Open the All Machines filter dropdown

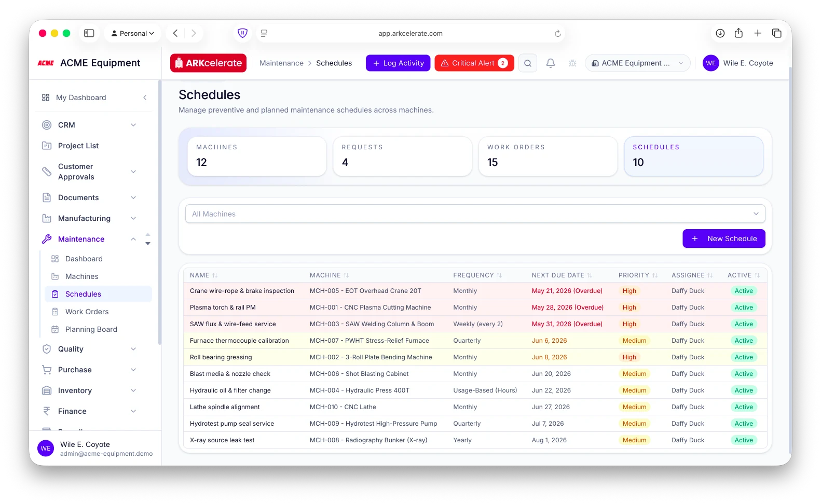click(x=475, y=214)
